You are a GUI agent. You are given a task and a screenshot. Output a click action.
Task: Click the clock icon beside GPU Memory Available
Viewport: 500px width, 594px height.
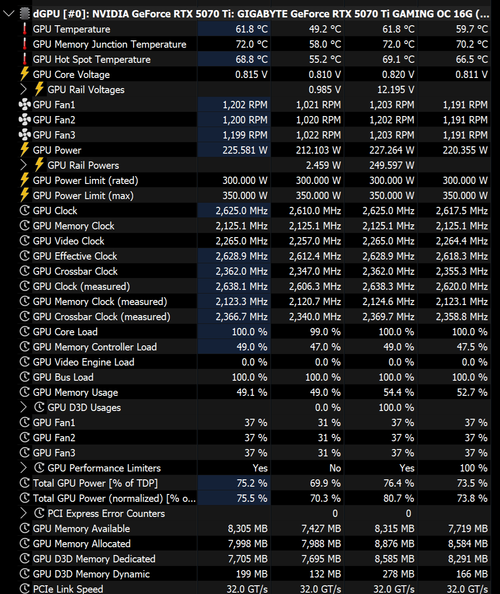pos(25,528)
